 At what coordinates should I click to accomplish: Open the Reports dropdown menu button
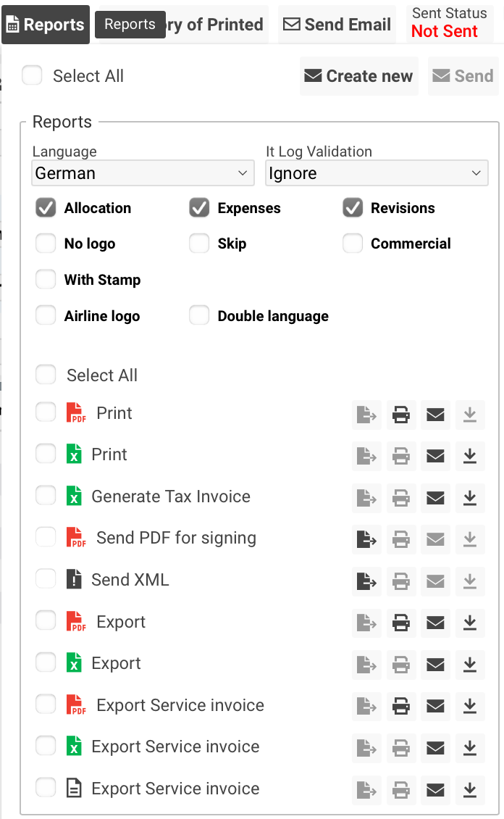point(46,25)
